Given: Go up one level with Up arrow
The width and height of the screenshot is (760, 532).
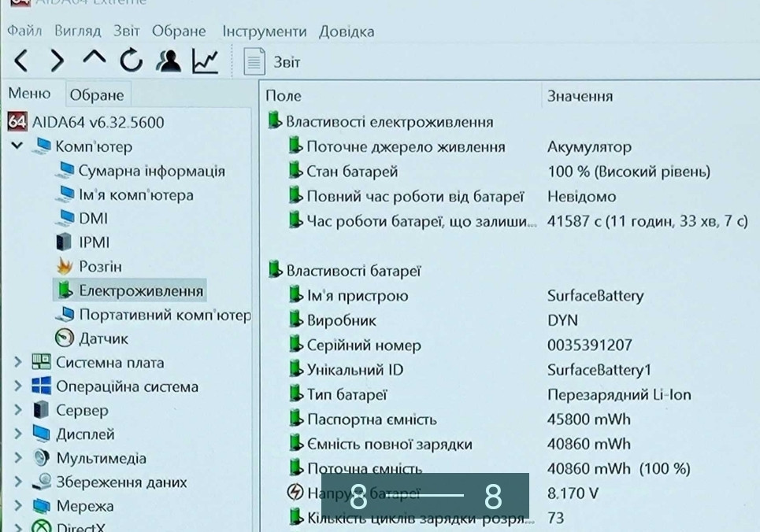Looking at the screenshot, I should (94, 60).
